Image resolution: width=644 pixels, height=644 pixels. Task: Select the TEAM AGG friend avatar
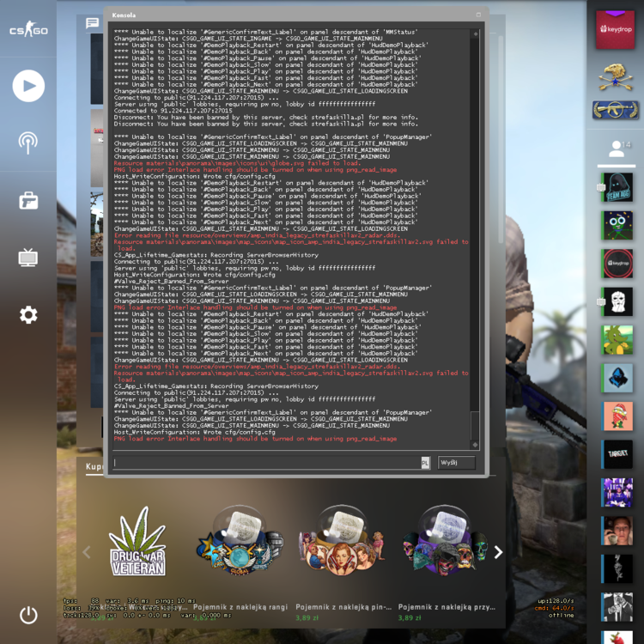(617, 188)
